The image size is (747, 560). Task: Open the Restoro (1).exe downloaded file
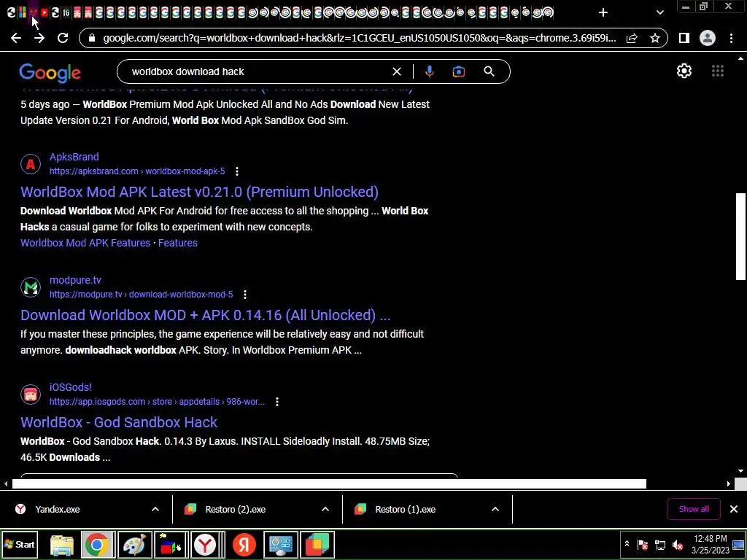[x=405, y=509]
